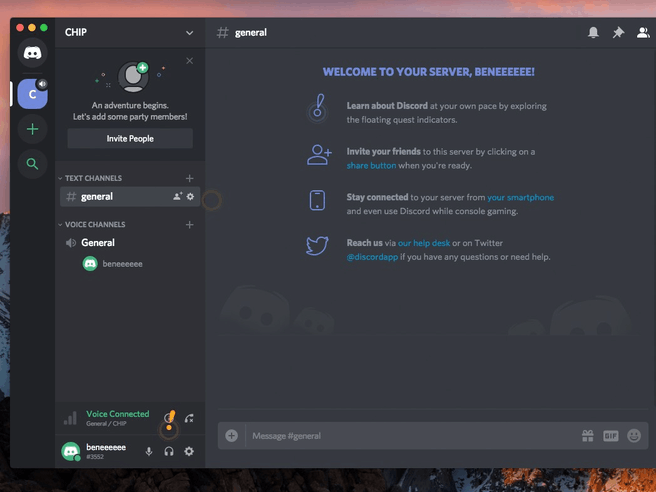Select user beneeeeee in voice channel

[x=113, y=264]
